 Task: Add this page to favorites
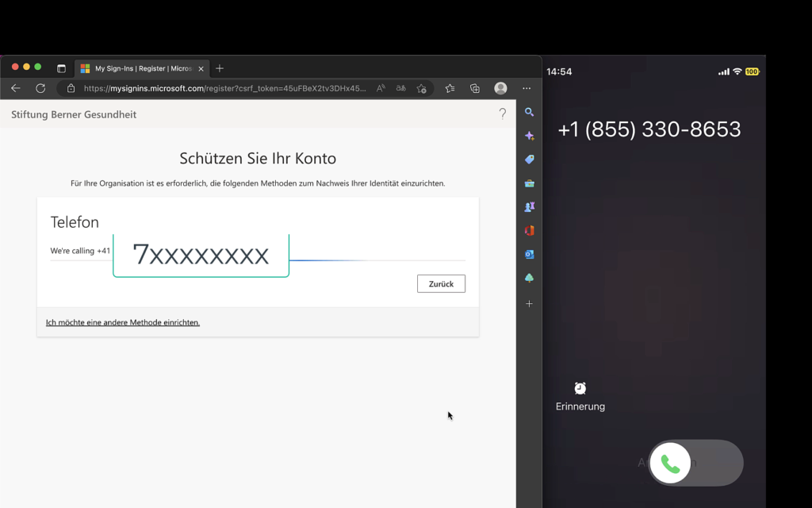point(422,88)
